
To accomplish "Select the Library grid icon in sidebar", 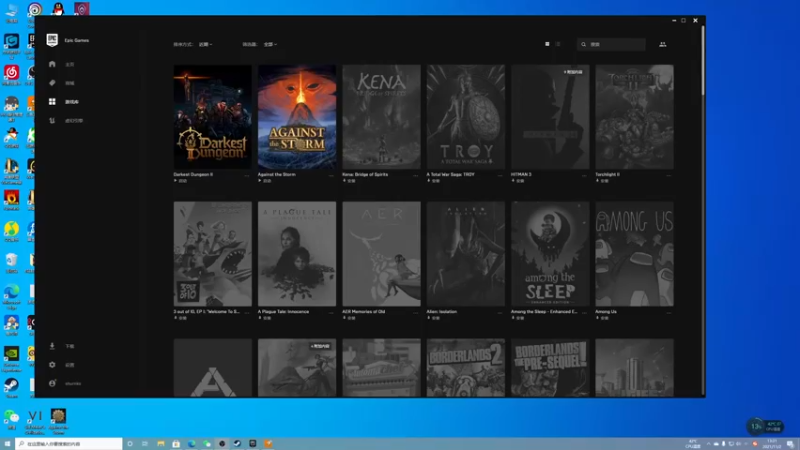I will pyautogui.click(x=52, y=102).
